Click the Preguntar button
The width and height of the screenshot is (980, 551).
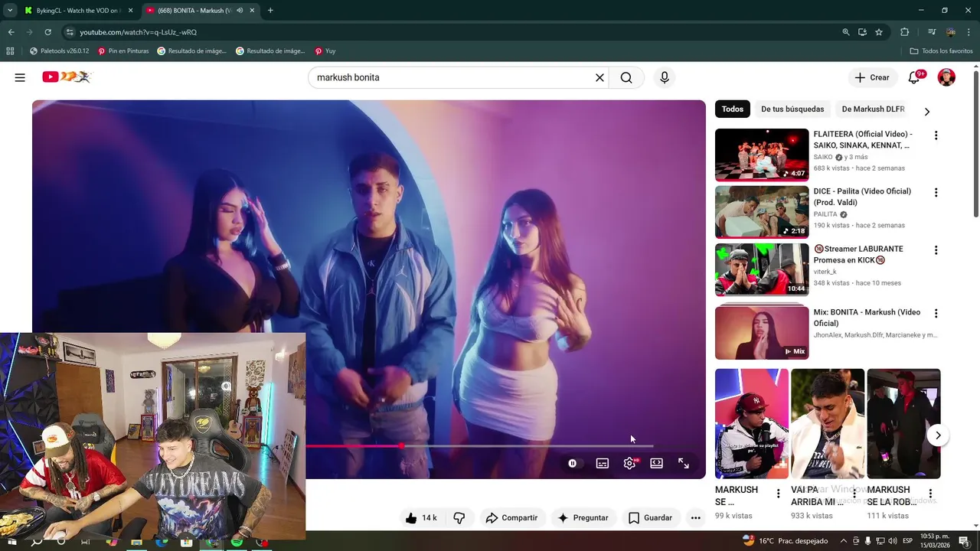[x=583, y=518]
